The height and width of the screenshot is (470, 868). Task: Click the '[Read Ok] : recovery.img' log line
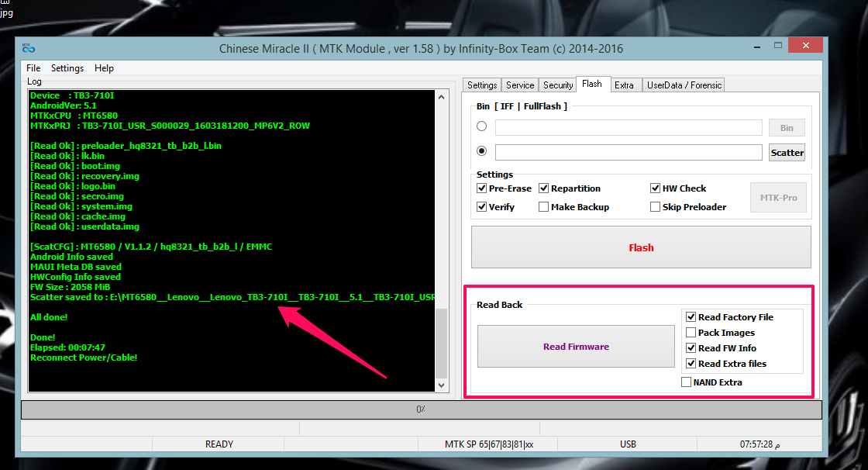[84, 176]
